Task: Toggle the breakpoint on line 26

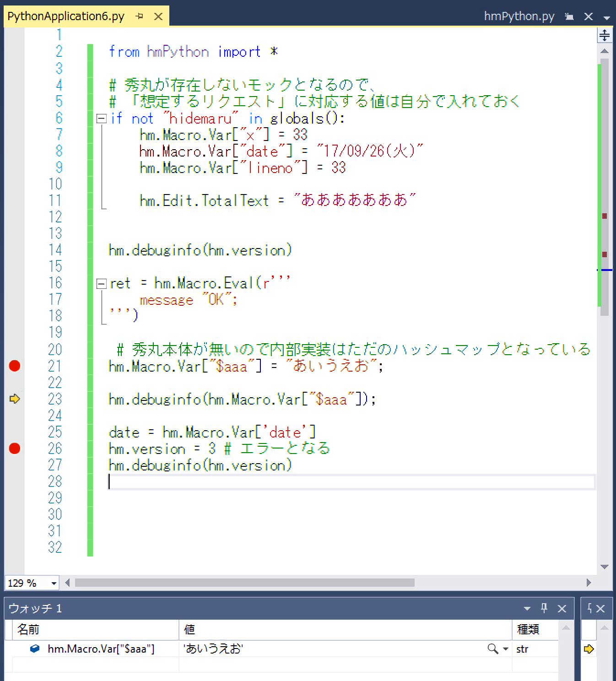Action: [15, 449]
